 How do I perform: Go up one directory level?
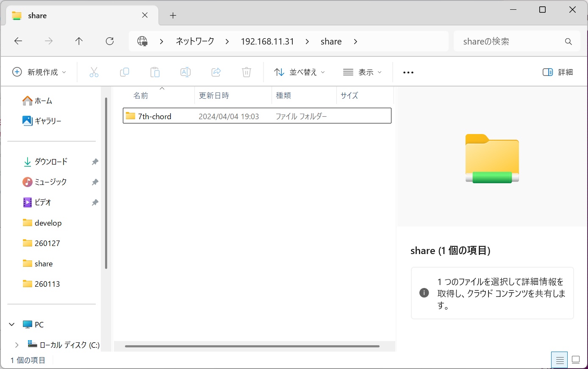click(79, 41)
